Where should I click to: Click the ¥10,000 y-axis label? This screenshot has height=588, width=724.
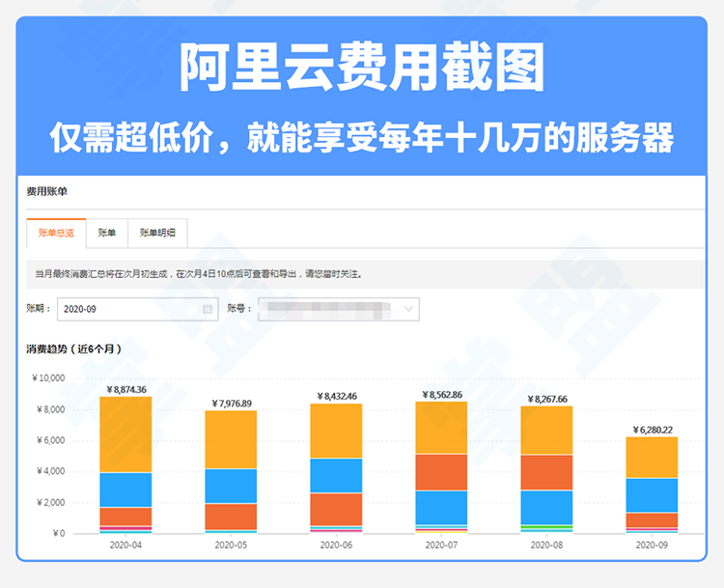pos(48,378)
